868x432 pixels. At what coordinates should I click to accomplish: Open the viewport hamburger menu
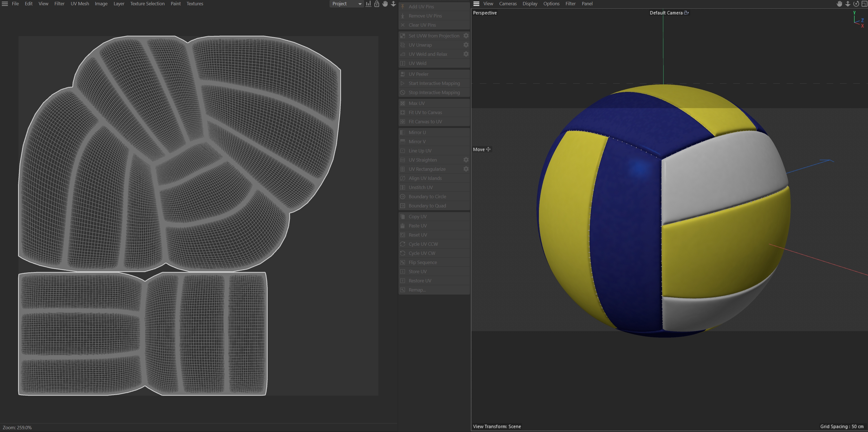click(x=476, y=4)
